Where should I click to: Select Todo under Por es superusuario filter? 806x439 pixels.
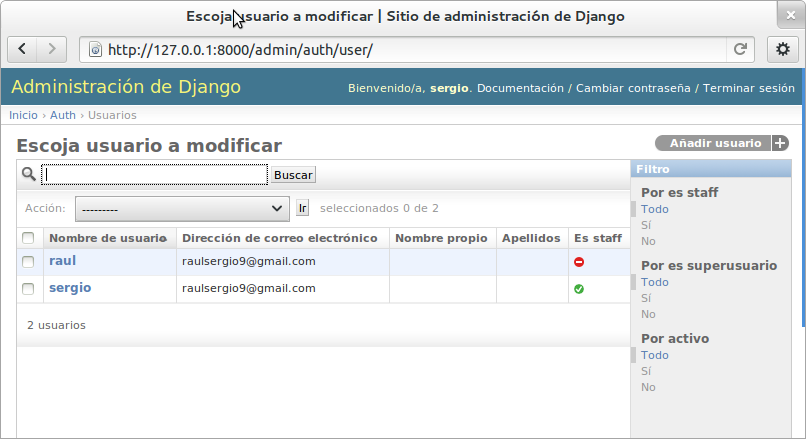[654, 282]
